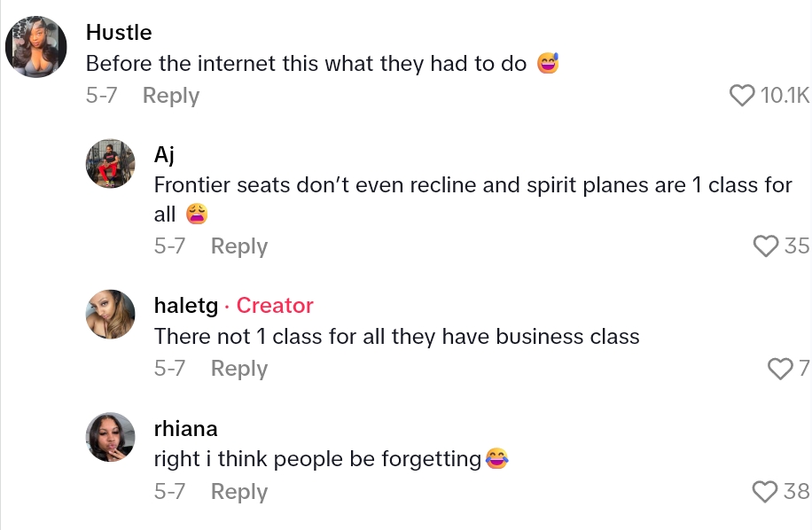Reply to haletg's creator comment

239,369
